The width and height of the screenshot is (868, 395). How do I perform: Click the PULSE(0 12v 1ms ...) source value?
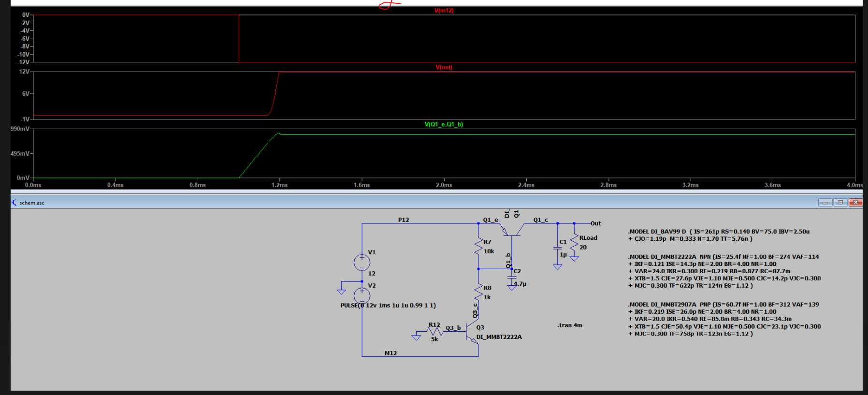coord(388,306)
